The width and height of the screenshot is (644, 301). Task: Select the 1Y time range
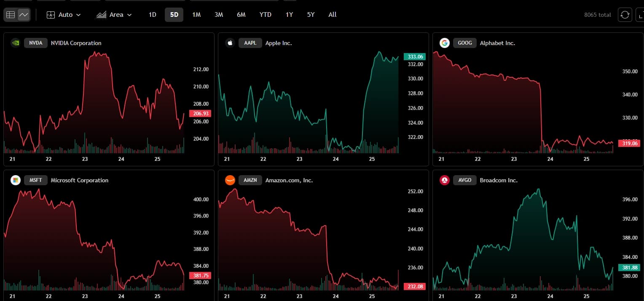coord(289,15)
